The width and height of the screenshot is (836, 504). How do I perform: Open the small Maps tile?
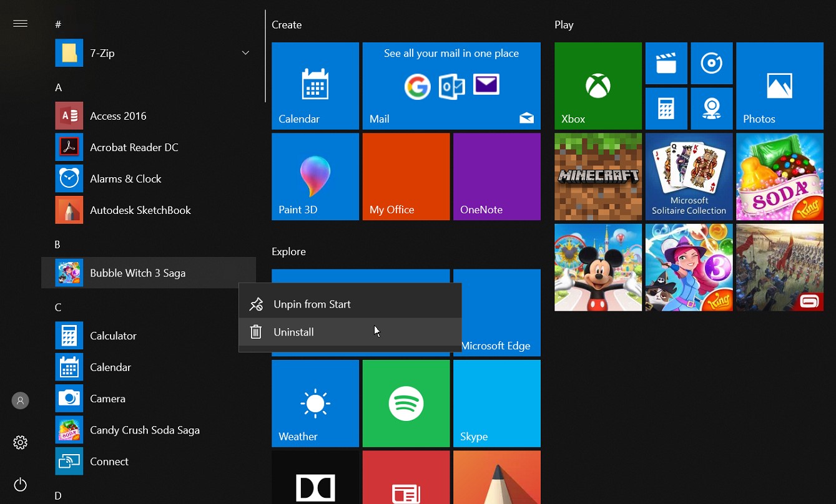tap(712, 109)
